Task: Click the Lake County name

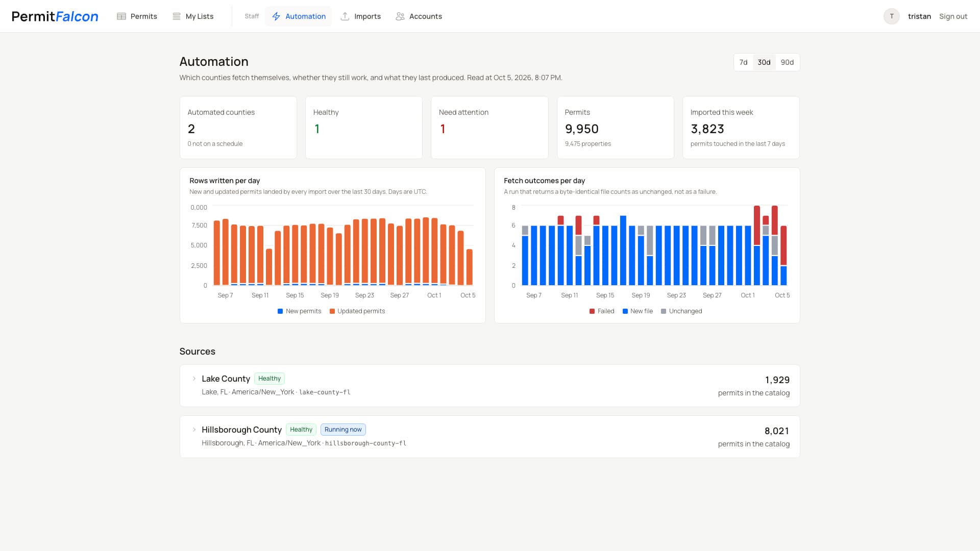Action: click(x=226, y=379)
